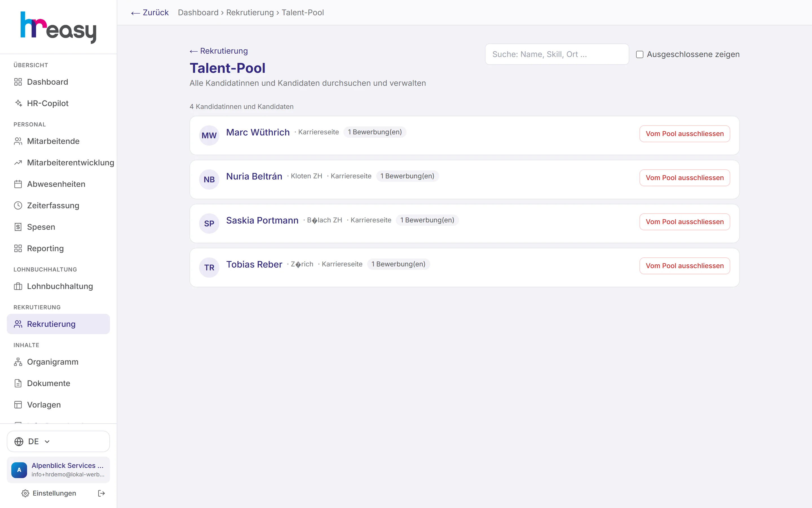
Task: Click the Spesen receipt icon
Action: (18, 227)
